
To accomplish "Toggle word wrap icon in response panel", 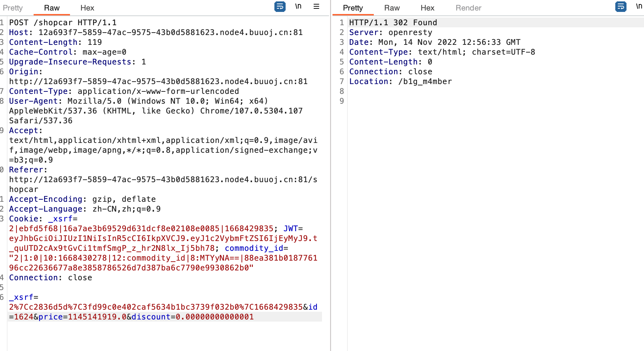I will coord(621,7).
